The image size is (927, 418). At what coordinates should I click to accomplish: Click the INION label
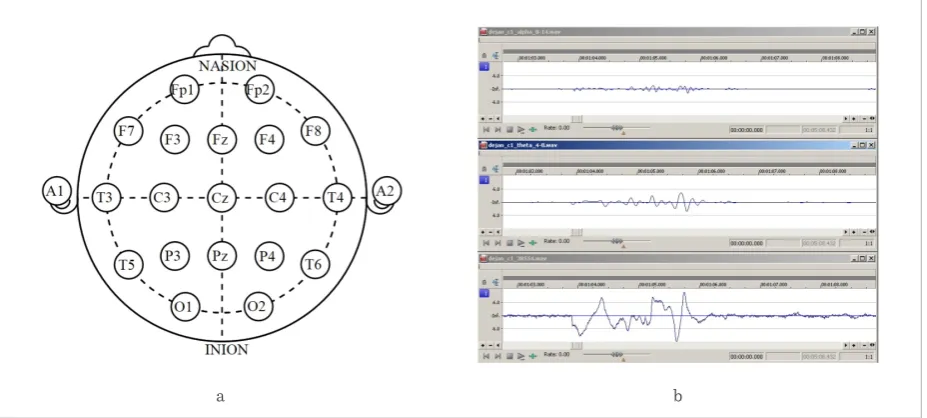click(226, 349)
